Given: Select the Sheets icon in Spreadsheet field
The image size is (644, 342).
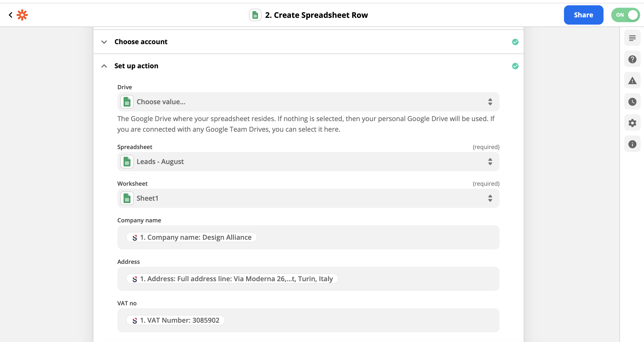Looking at the screenshot, I should (127, 162).
